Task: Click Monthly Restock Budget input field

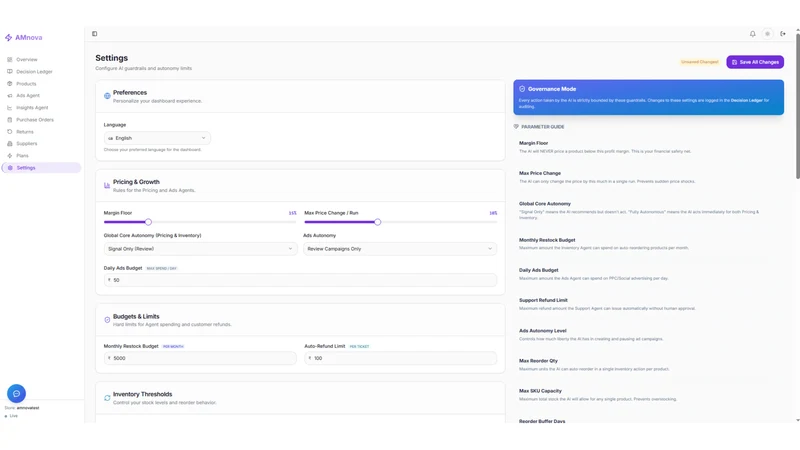Action: 200,358
